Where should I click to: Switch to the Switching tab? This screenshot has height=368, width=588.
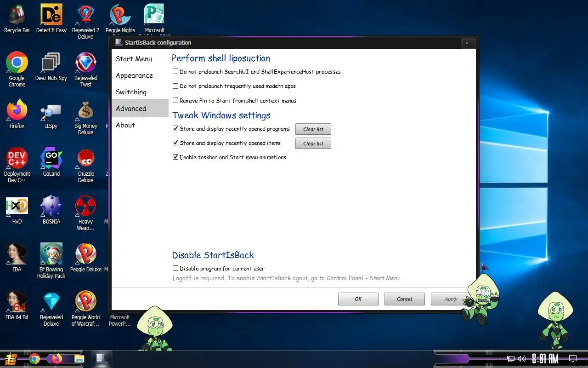point(140,92)
